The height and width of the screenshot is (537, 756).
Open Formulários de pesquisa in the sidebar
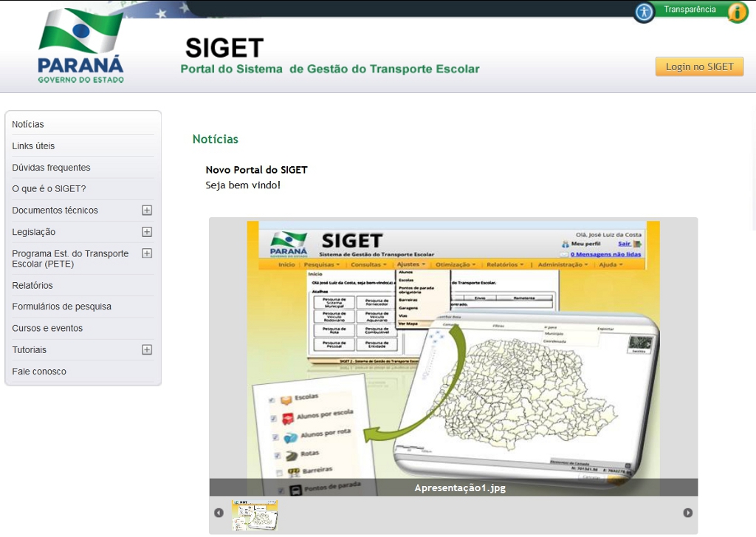(83, 307)
